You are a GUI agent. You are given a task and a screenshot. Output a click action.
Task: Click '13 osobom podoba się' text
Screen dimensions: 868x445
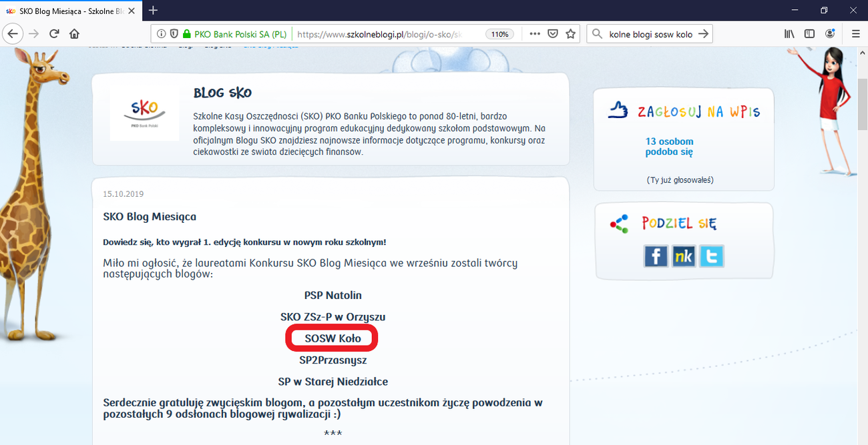click(669, 147)
